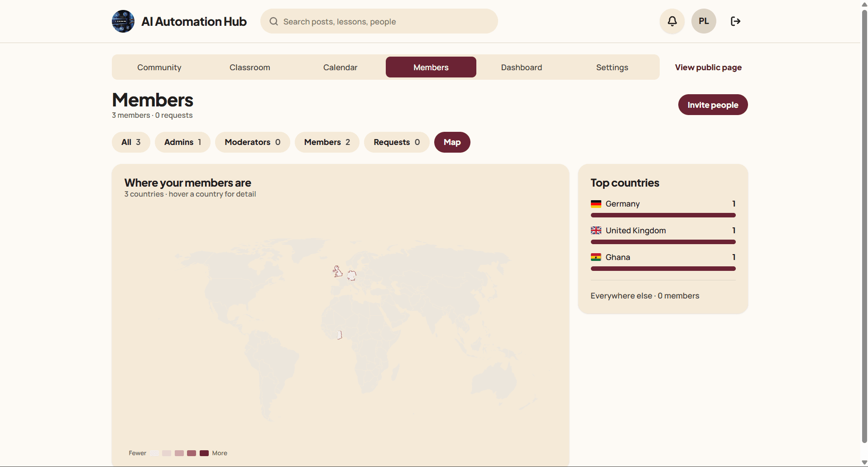868x467 pixels.
Task: Click 'Everywhere else · 0 members' text
Action: click(645, 296)
